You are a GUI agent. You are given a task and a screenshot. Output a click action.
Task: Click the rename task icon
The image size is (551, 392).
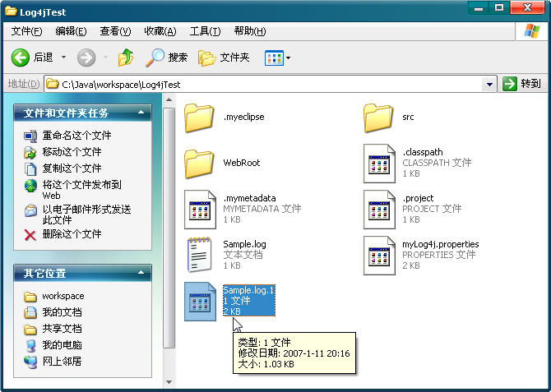point(30,136)
